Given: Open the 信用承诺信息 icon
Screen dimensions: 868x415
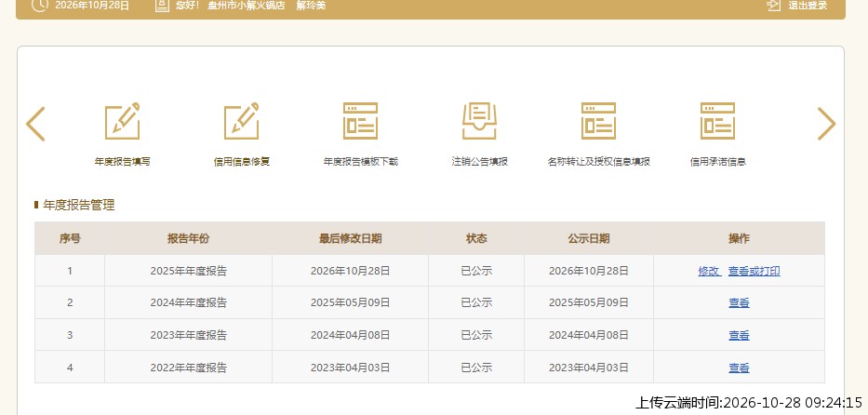Looking at the screenshot, I should [x=717, y=121].
